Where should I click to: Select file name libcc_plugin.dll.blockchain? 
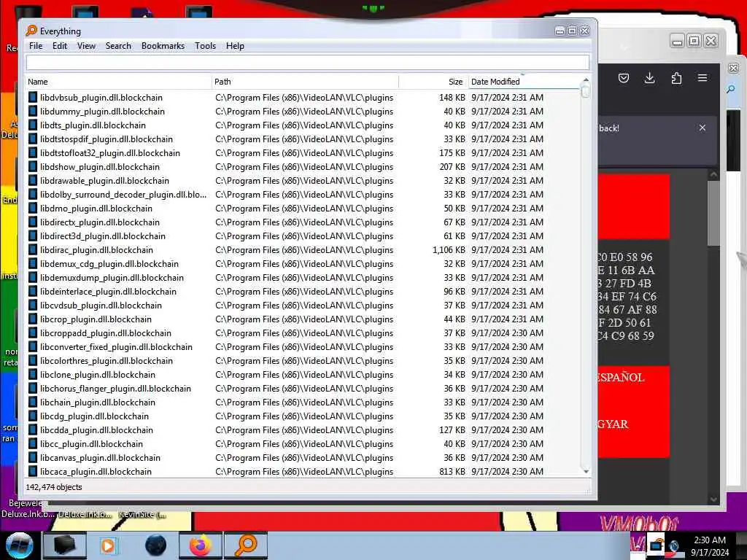pyautogui.click(x=91, y=444)
